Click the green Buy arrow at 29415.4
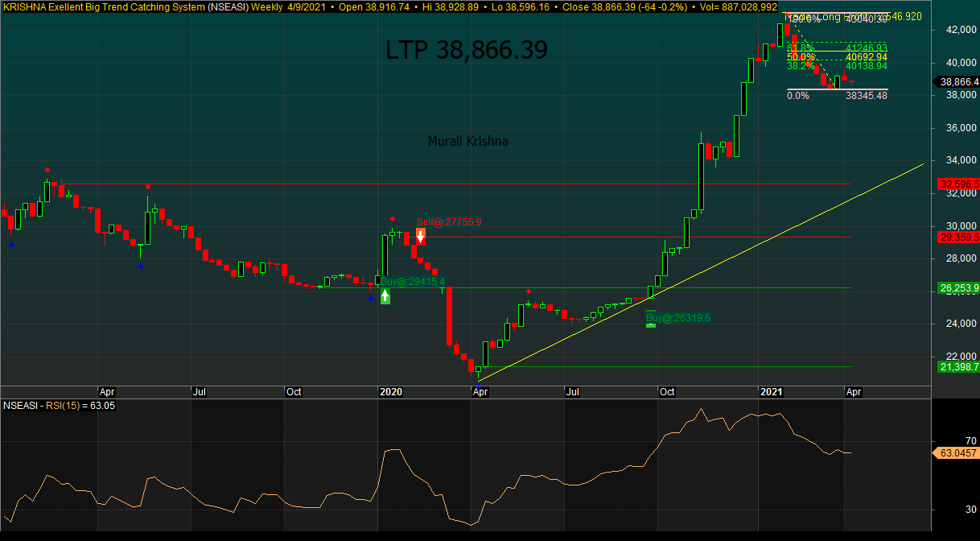Image resolution: width=980 pixels, height=541 pixels. tap(385, 296)
